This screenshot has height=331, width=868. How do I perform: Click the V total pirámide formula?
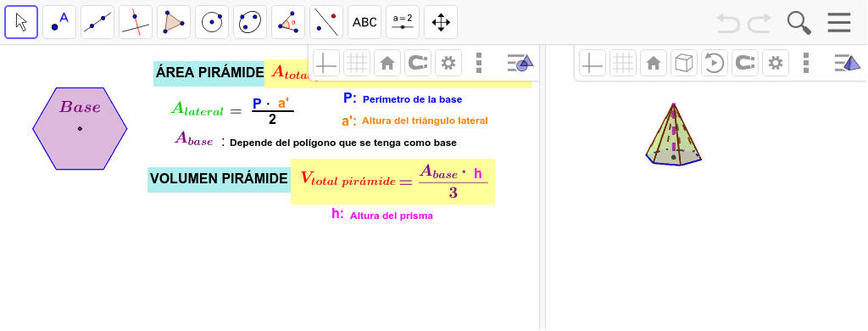(x=393, y=182)
